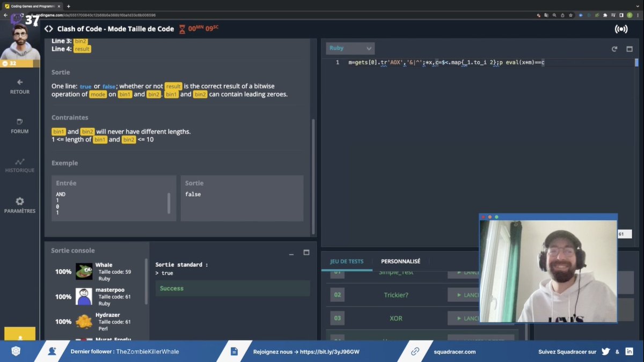This screenshot has width=644, height=362.
Task: Click masterpoo's avatar in leaderboard
Action: [x=84, y=297]
